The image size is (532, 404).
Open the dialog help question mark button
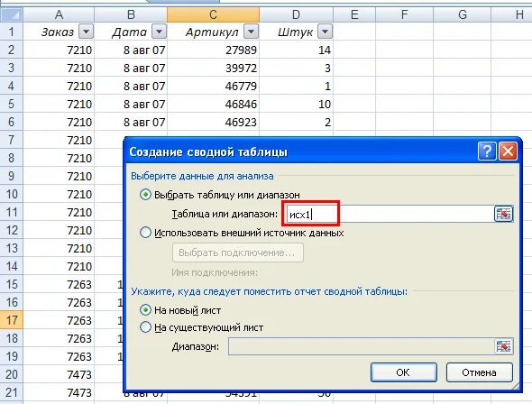click(x=487, y=151)
